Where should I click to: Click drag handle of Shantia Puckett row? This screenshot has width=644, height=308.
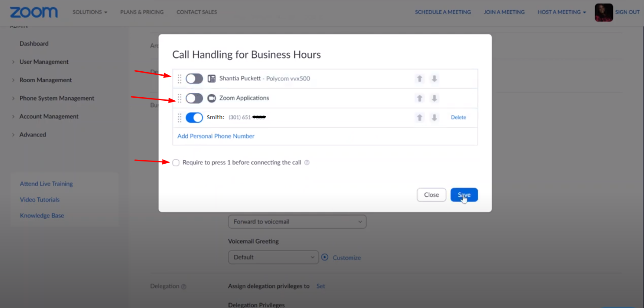[x=179, y=79]
